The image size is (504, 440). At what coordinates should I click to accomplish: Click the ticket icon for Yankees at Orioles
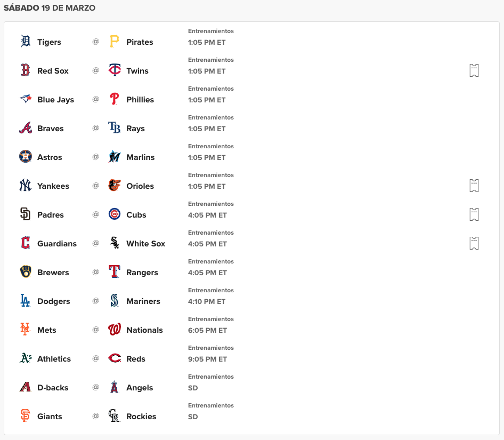474,185
